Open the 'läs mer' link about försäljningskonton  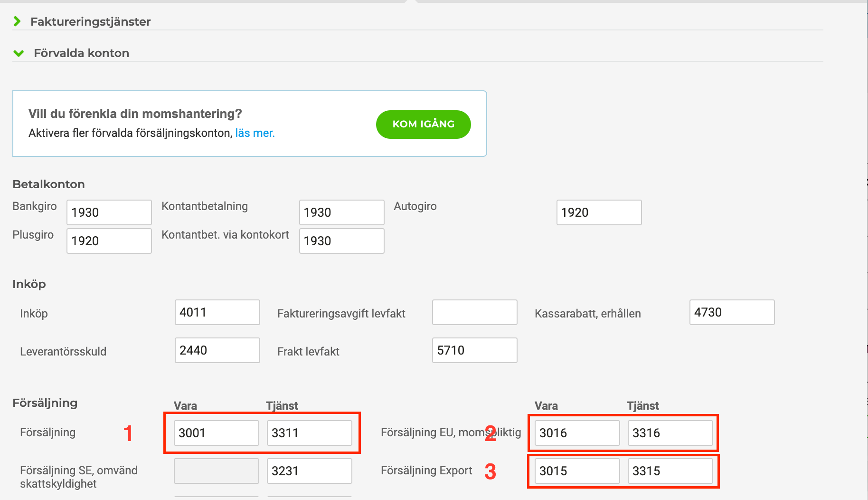254,133
